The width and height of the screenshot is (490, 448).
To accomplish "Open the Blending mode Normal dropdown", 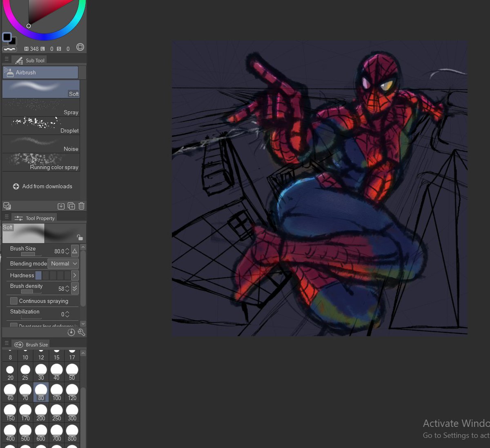I will click(x=63, y=263).
